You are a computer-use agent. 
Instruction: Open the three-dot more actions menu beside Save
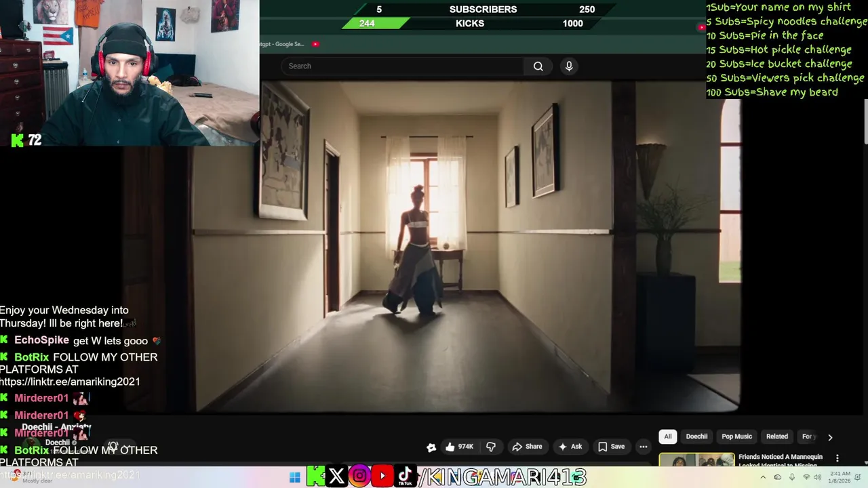(x=644, y=447)
